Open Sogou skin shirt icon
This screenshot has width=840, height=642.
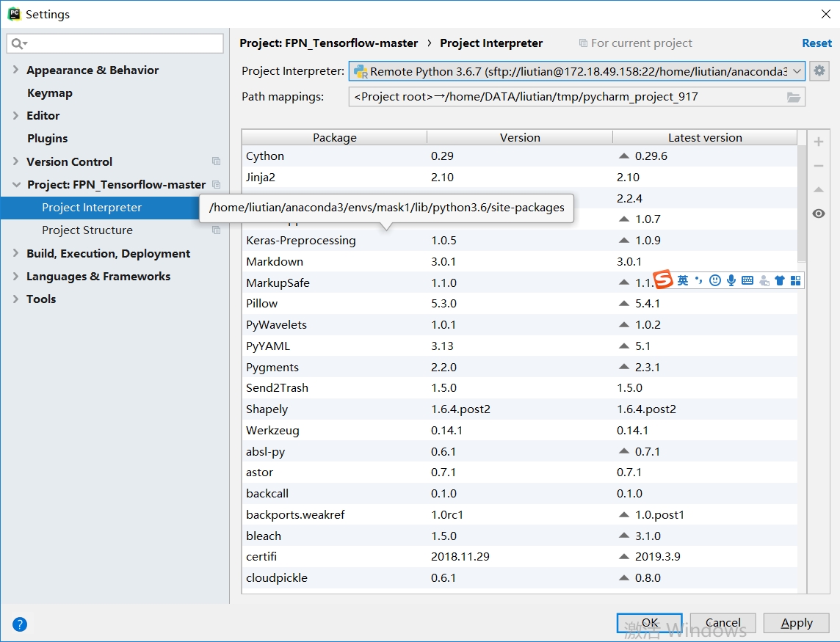(x=780, y=280)
